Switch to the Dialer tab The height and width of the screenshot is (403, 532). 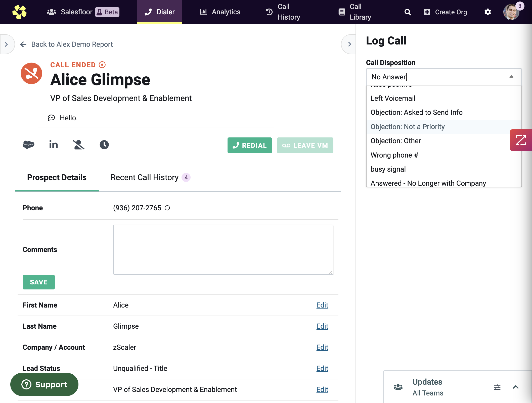[159, 12]
